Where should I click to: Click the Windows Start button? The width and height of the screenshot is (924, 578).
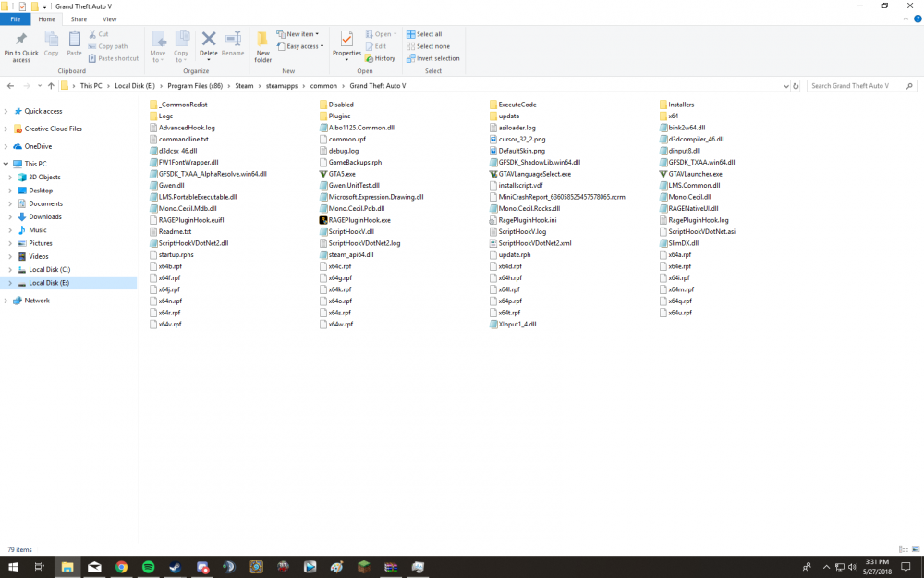tap(12, 567)
